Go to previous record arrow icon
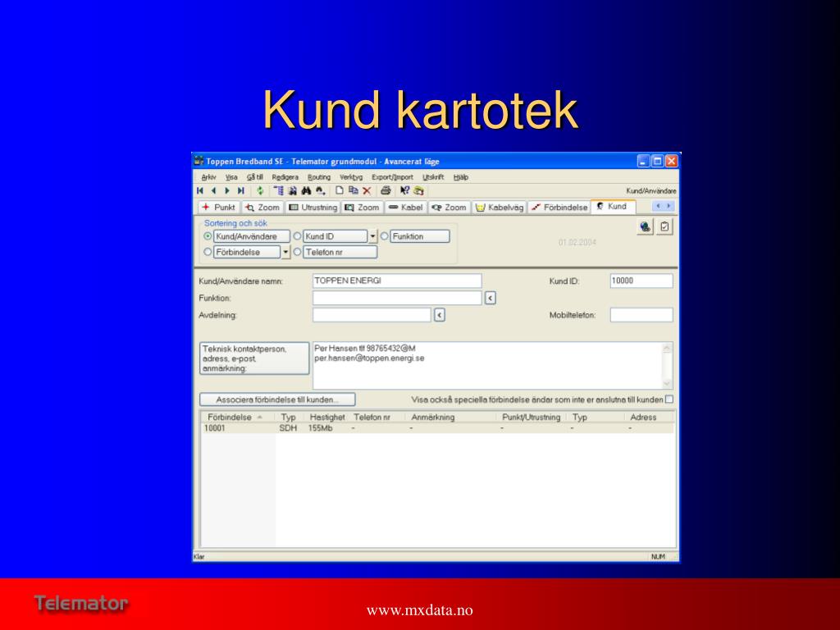Image resolution: width=840 pixels, height=630 pixels. pos(214,190)
